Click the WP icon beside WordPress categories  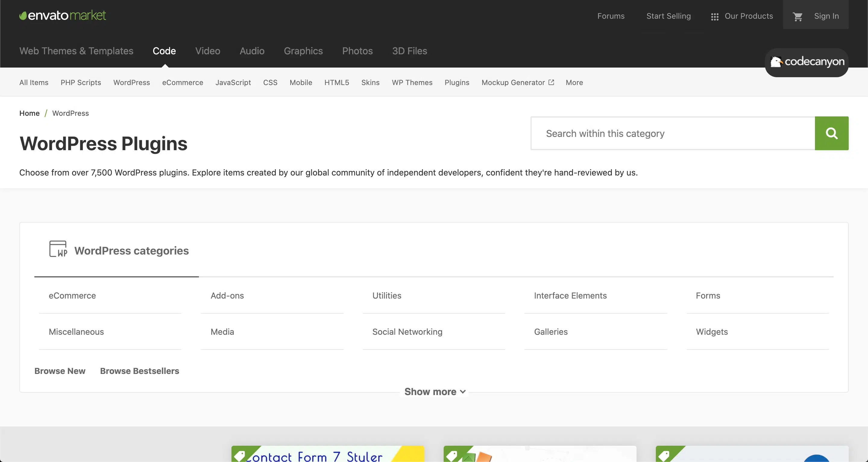(x=58, y=249)
